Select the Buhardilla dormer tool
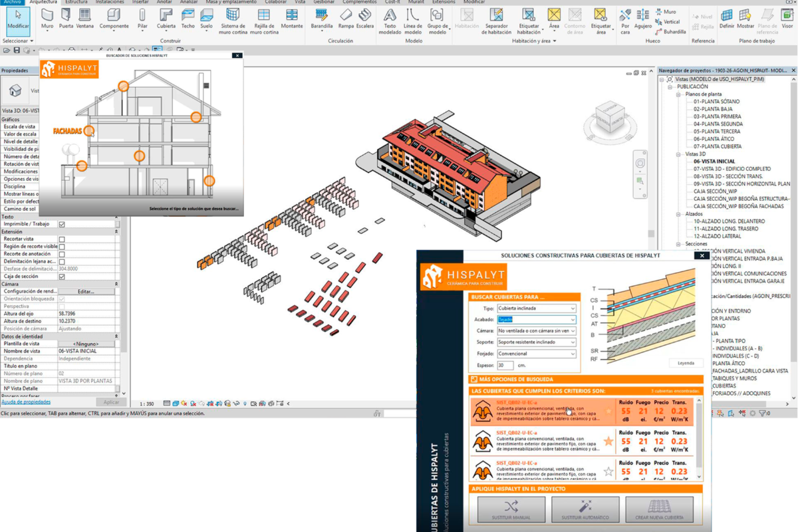798x532 pixels. coord(670,31)
